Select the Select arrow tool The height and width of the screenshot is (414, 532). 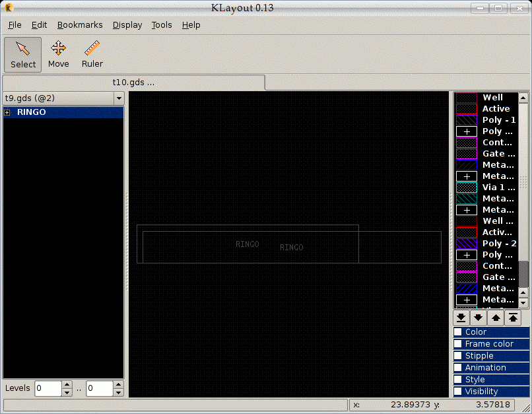[x=23, y=54]
